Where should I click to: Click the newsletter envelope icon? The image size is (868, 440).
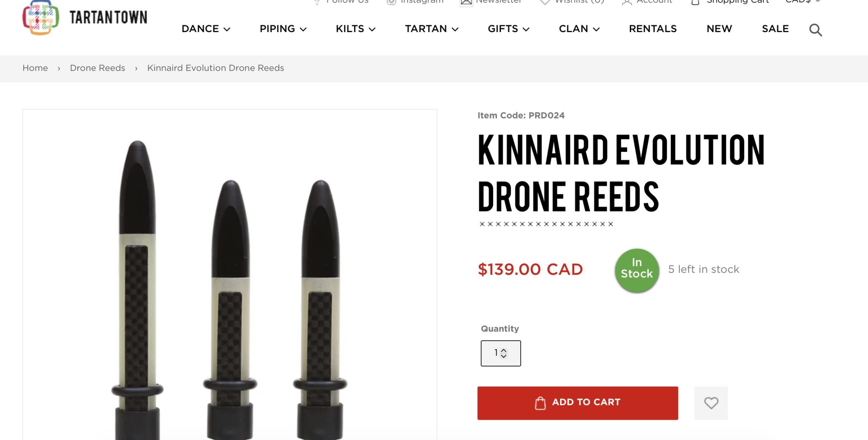coord(466,2)
